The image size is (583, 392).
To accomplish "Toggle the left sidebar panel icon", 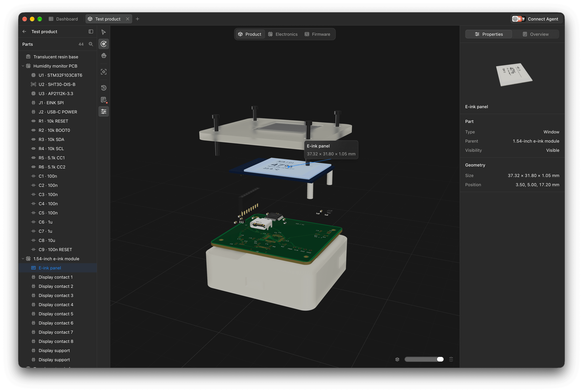I will click(x=91, y=31).
